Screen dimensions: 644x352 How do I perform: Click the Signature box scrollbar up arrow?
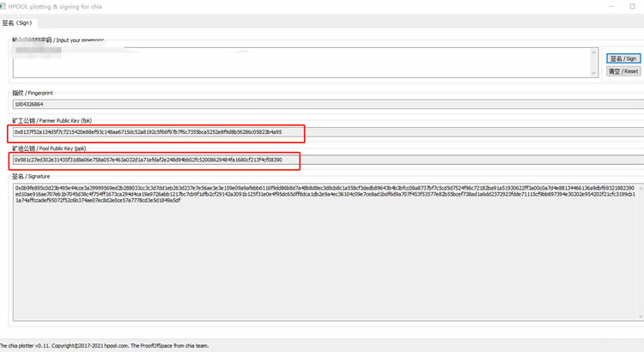641,188
